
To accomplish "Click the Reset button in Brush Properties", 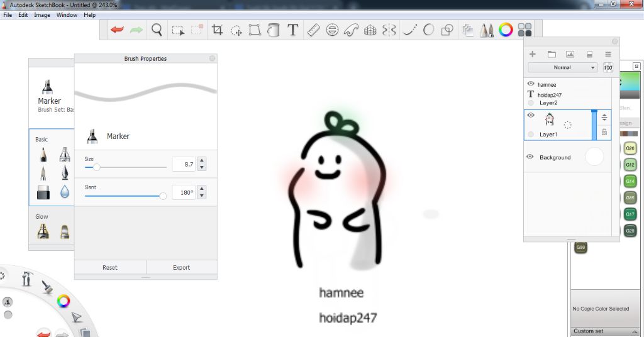I will coord(110,267).
